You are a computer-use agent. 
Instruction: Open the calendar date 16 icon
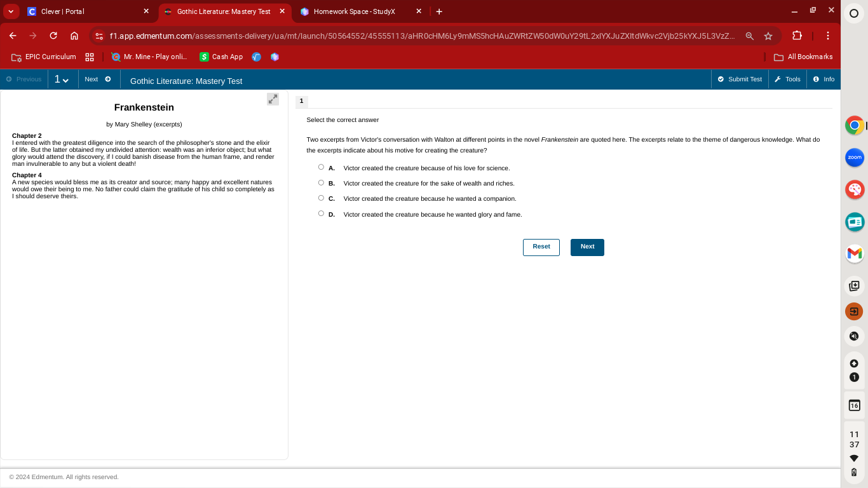pyautogui.click(x=855, y=405)
